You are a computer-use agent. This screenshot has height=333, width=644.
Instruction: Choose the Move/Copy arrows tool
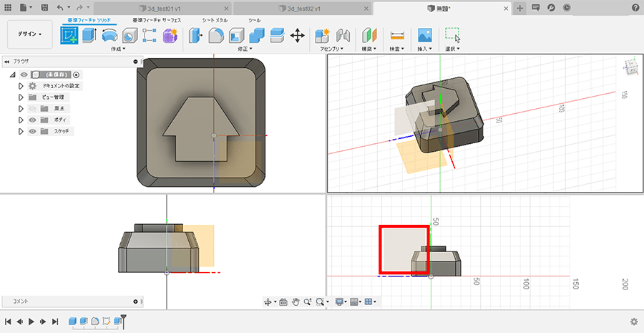coord(298,35)
